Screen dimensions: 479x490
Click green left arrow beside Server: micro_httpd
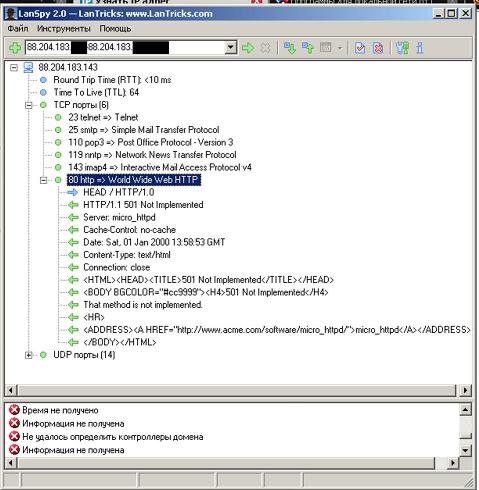click(73, 217)
